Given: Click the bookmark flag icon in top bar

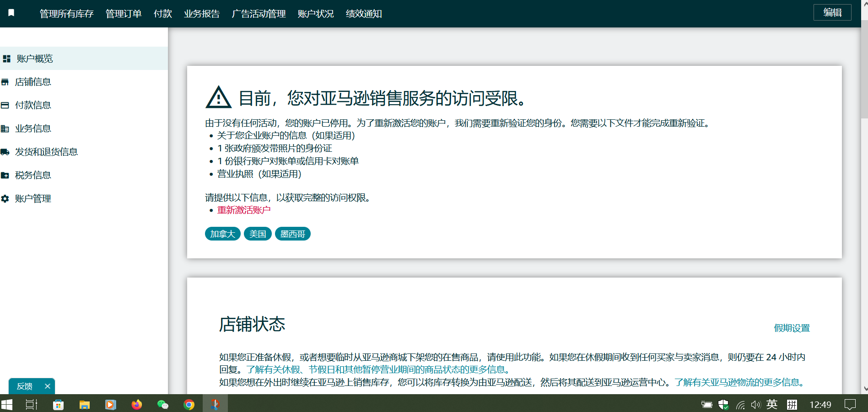Looking at the screenshot, I should (x=11, y=13).
